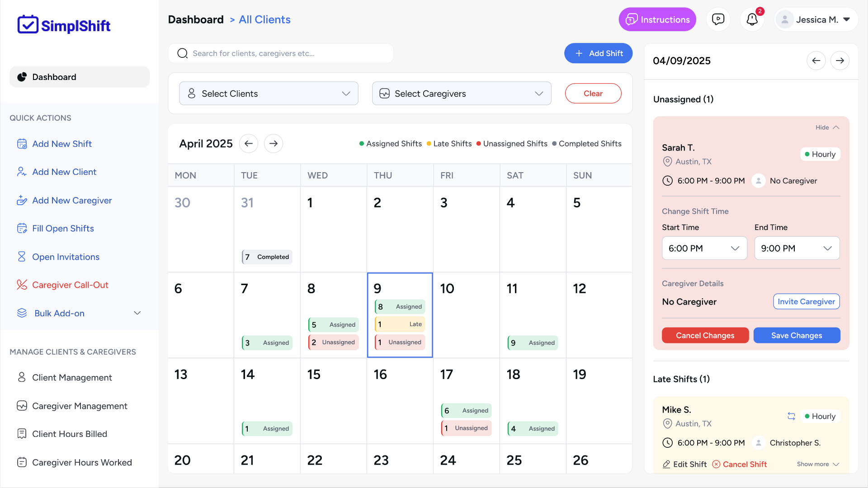The width and height of the screenshot is (868, 488).
Task: Go to the Dashboard section
Action: 54,77
